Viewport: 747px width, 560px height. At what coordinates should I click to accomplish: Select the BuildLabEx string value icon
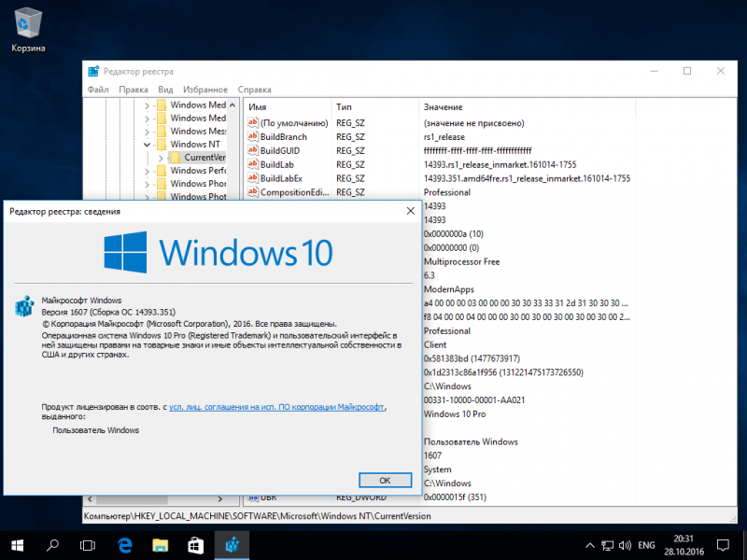pos(253,178)
